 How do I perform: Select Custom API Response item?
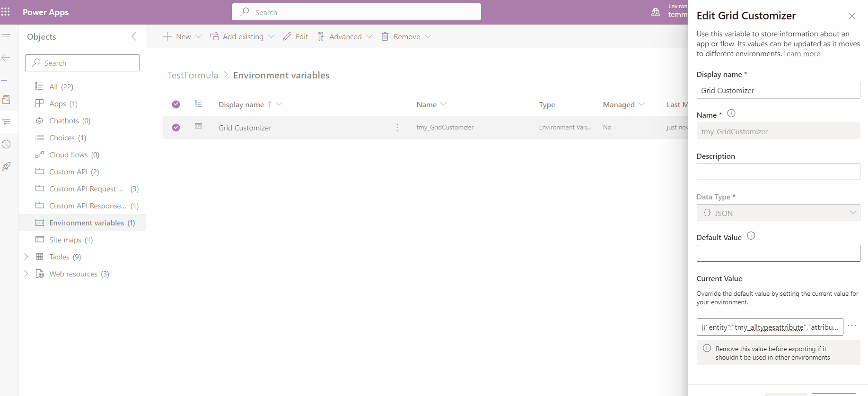tap(82, 206)
